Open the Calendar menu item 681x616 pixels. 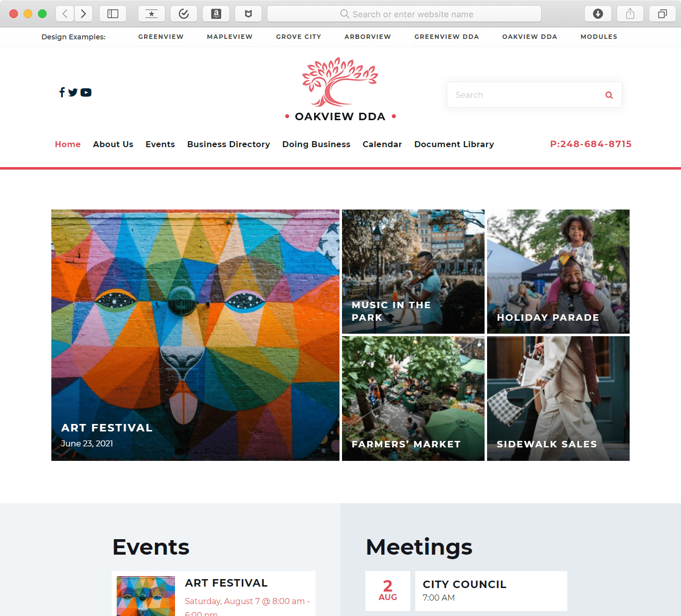pos(382,144)
